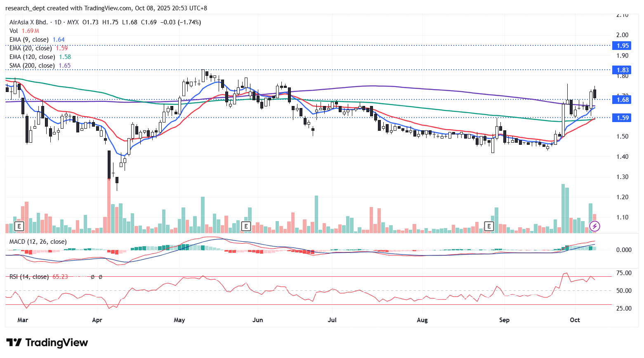Select the 1.95 price level label
The image size is (644, 358).
tap(622, 46)
